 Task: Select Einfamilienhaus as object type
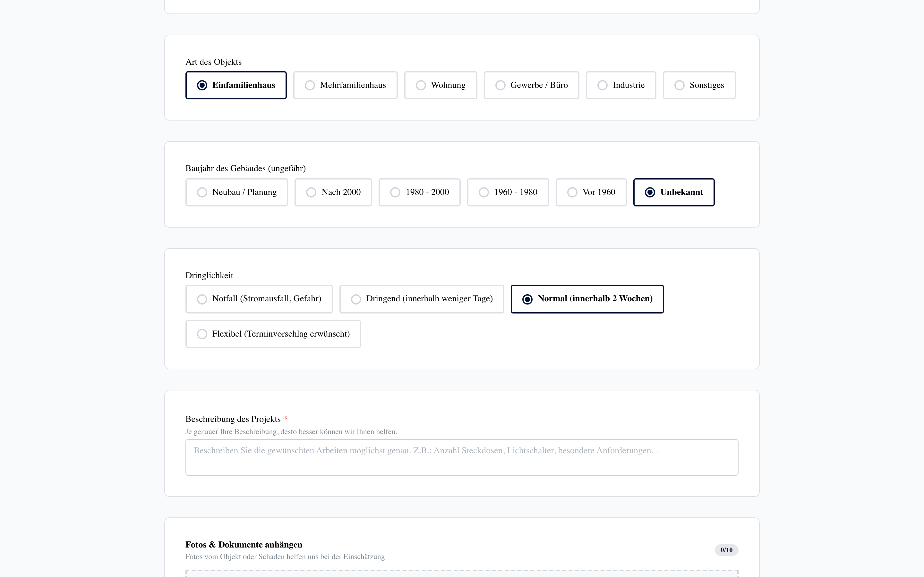[236, 85]
